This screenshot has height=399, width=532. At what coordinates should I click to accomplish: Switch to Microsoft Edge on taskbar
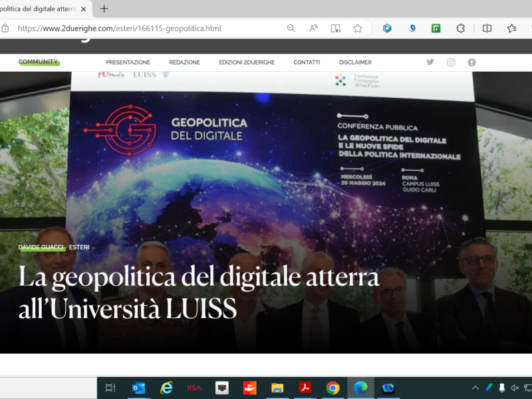tap(360, 388)
